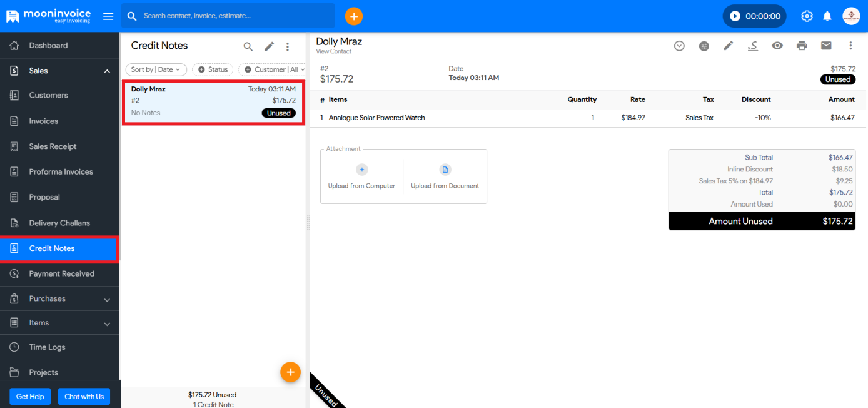
Task: Expand the Items section
Action: tap(59, 323)
